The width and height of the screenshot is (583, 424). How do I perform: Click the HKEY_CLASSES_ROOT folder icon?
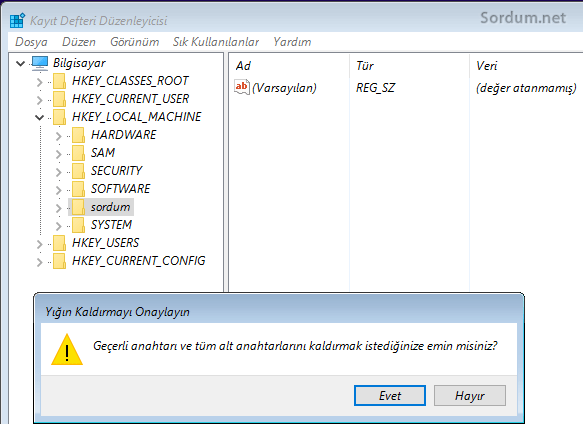click(x=59, y=81)
